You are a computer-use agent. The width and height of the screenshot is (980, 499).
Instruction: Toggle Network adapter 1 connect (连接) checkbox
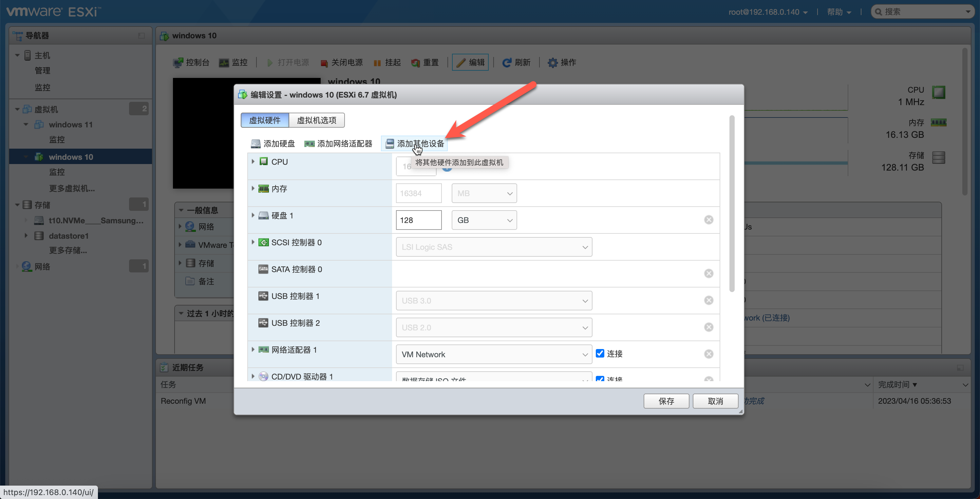pyautogui.click(x=600, y=353)
